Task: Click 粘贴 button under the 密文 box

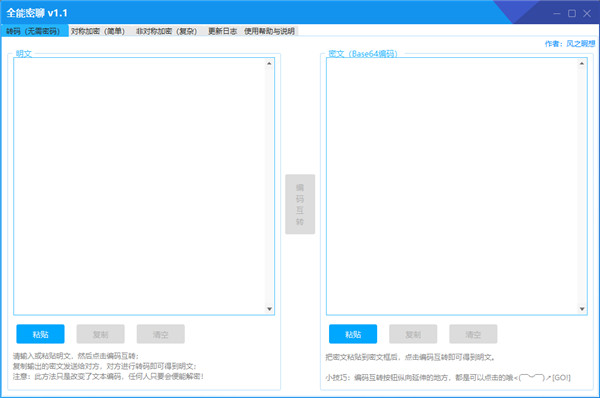Action: click(x=353, y=334)
